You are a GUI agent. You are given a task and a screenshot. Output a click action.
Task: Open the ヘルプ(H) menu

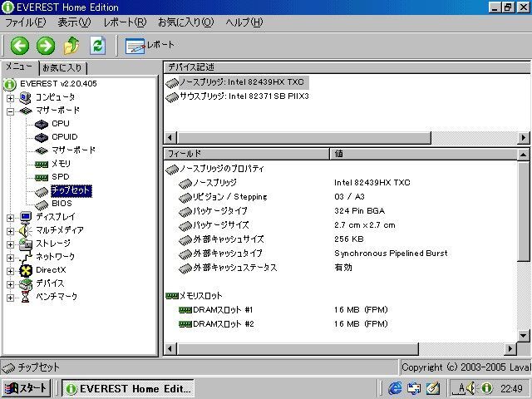click(244, 22)
